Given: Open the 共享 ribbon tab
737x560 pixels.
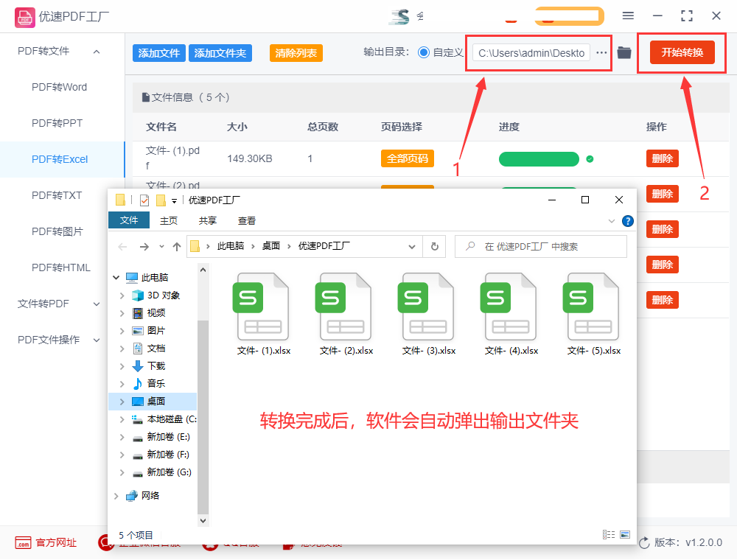Looking at the screenshot, I should pos(208,221).
